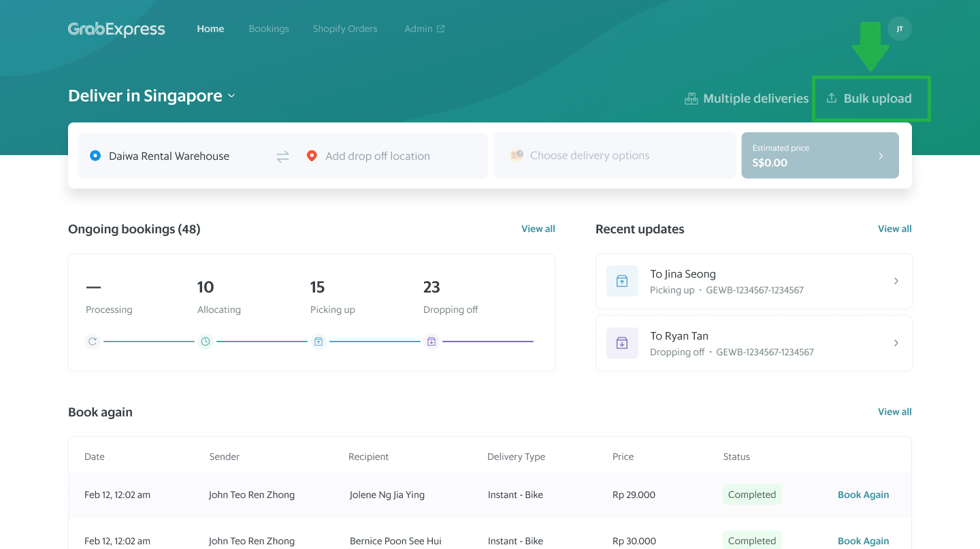Click the Picking up box status icon

[x=318, y=342]
